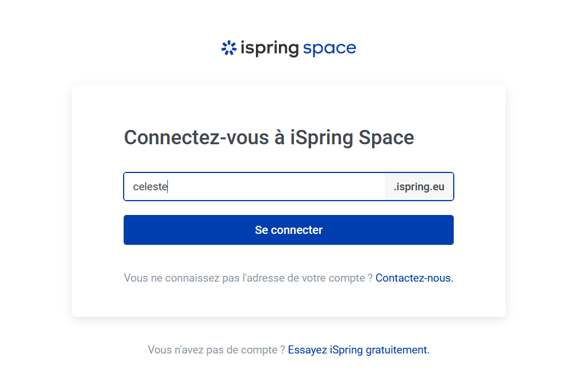Image resolution: width=563 pixels, height=392 pixels.
Task: Click the word "Essayez" in the trial link
Action: click(x=308, y=349)
